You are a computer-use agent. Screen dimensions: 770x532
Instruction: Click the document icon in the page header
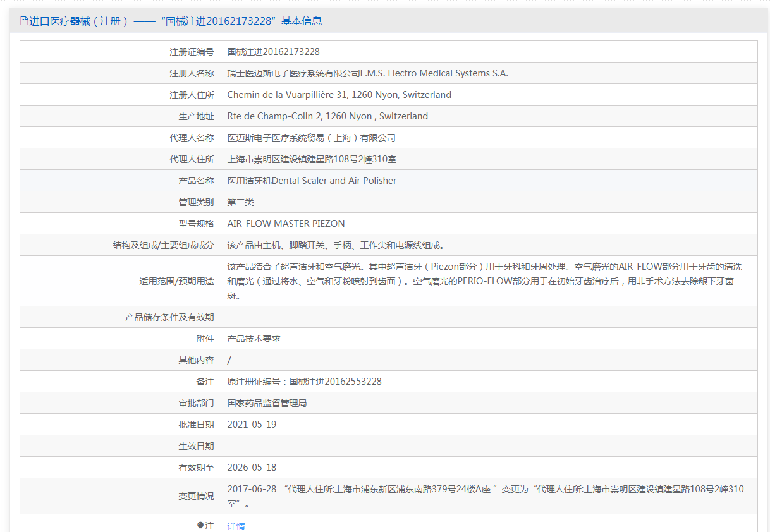[24, 21]
